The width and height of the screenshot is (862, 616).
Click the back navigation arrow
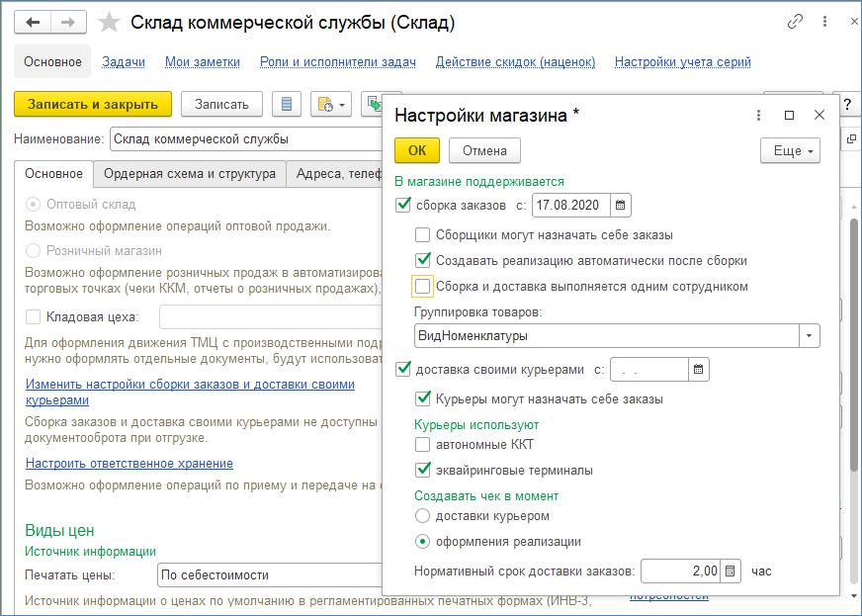tap(33, 22)
